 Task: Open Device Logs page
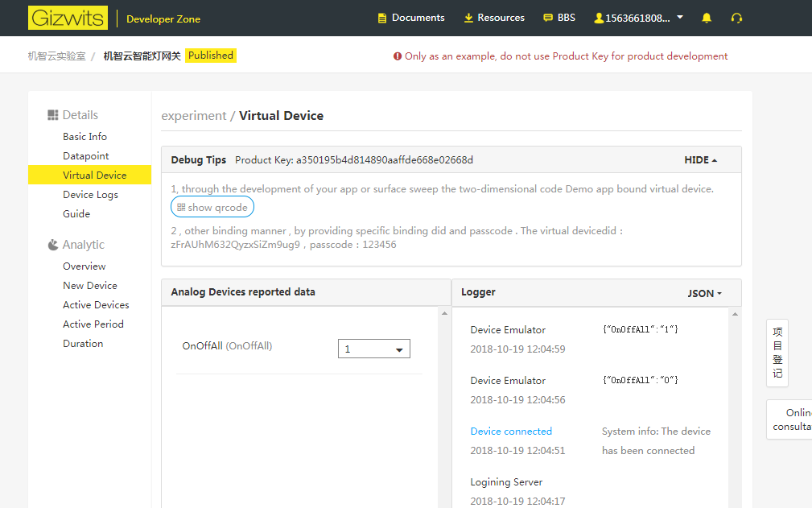(x=90, y=195)
